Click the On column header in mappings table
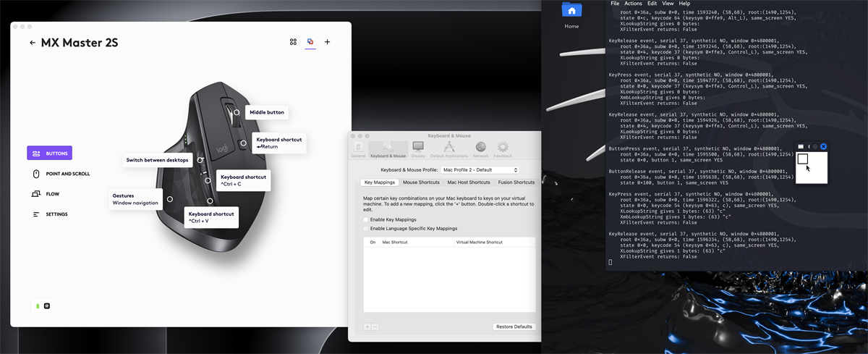The image size is (868, 354). pyautogui.click(x=373, y=243)
